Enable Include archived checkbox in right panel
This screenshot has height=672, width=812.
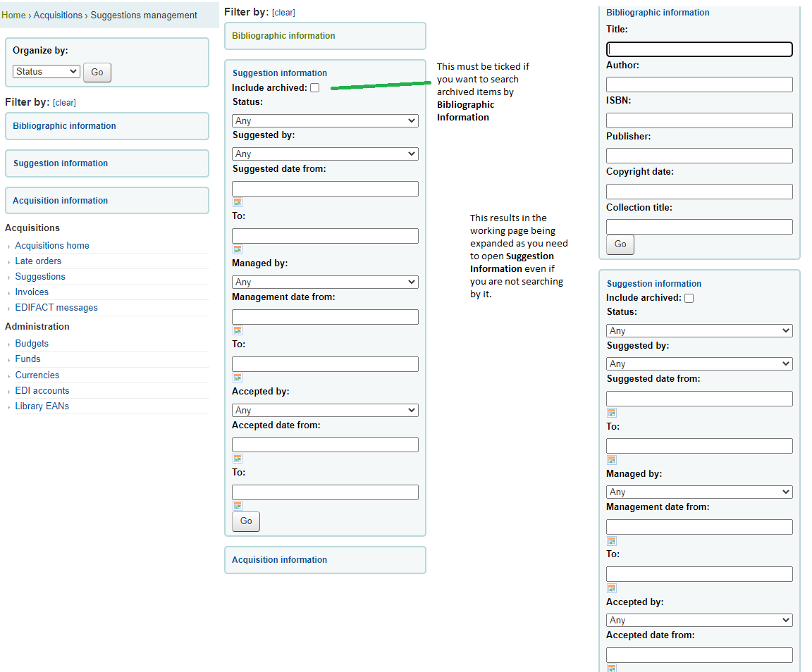coord(689,298)
